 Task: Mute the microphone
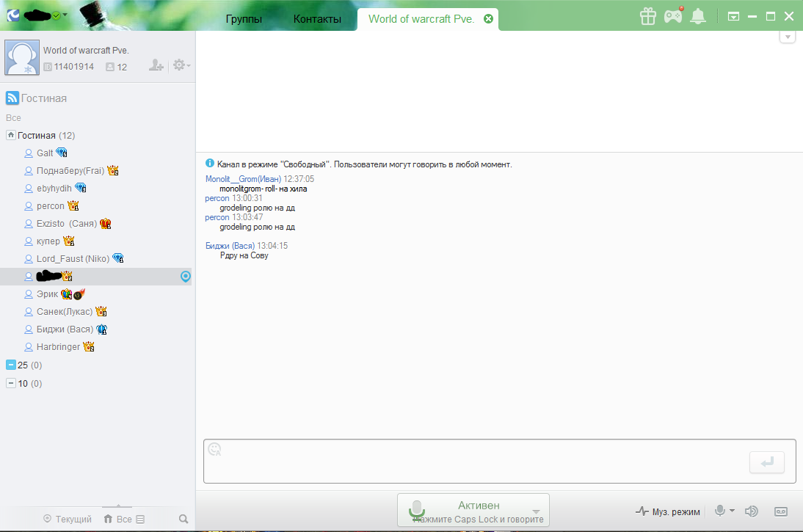click(721, 511)
